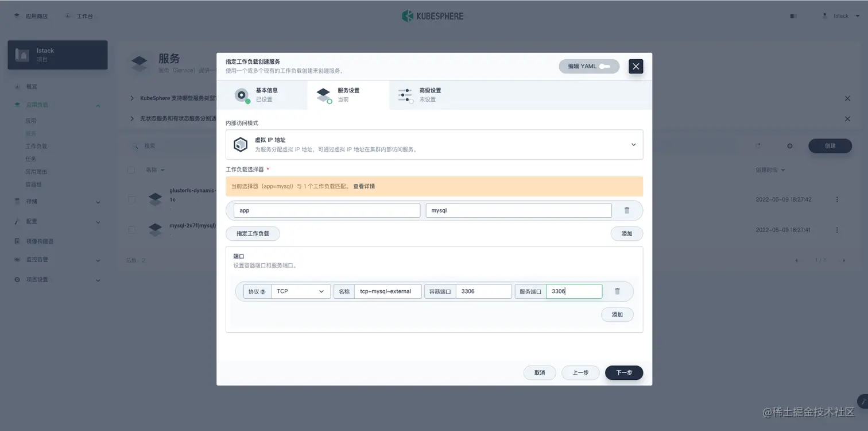Click the 创建 button on services page
The height and width of the screenshot is (431, 868).
click(830, 146)
